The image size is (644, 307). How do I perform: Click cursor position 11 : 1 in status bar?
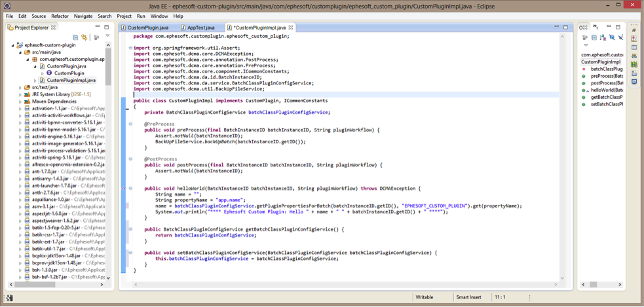(500, 297)
